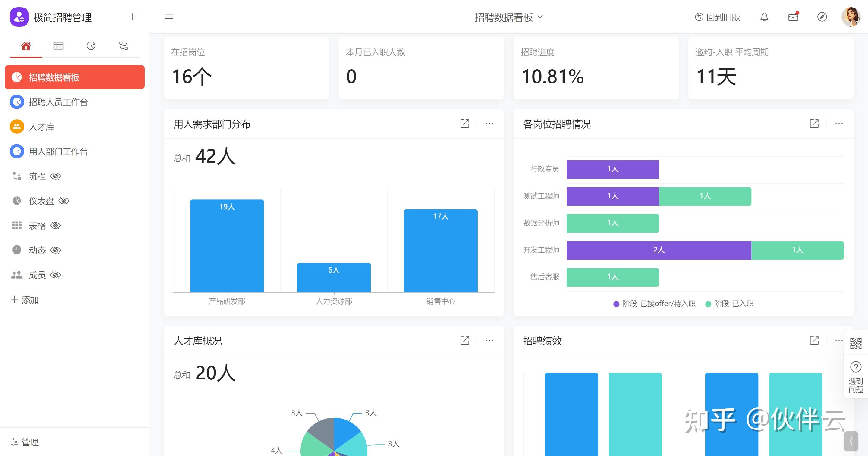The height and width of the screenshot is (456, 868).
Task: Expand 用人需求部门分布 chart fullscreen
Action: [x=464, y=123]
